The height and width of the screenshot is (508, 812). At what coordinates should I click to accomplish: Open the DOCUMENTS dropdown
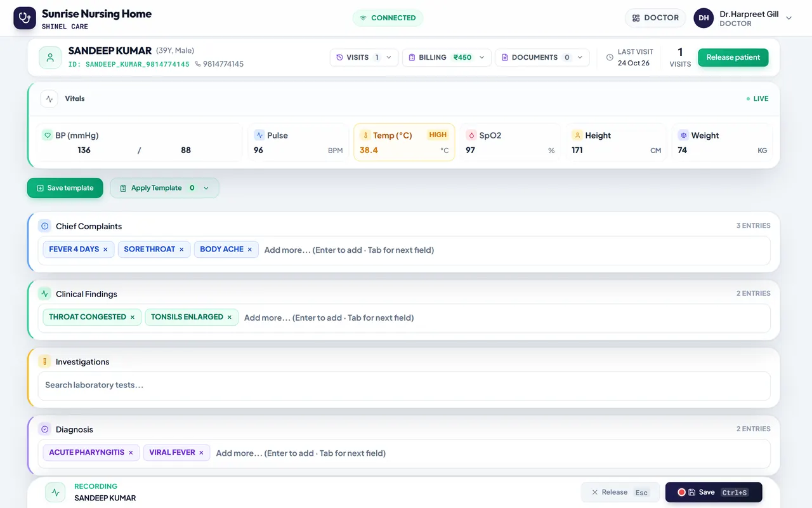[542, 57]
